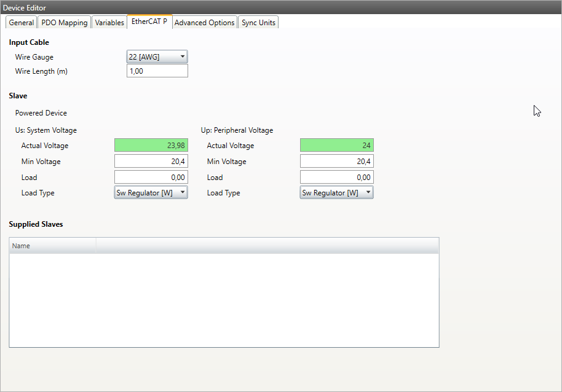Open the Peripheral Voltage Load Type dropdown
Image resolution: width=562 pixels, height=392 pixels.
(336, 192)
